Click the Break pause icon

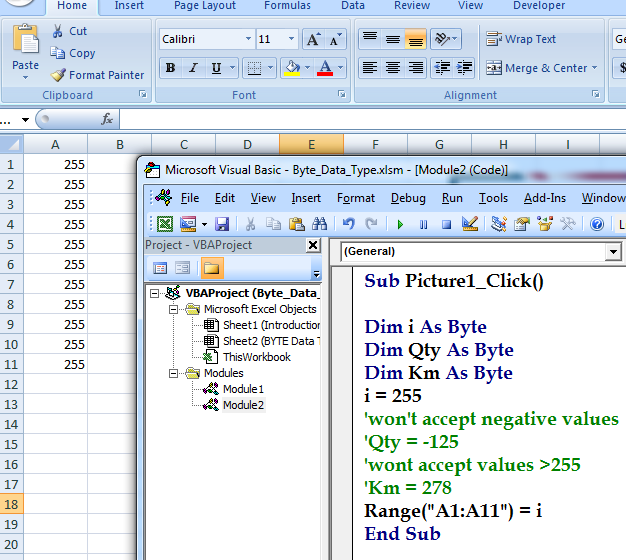pyautogui.click(x=423, y=224)
